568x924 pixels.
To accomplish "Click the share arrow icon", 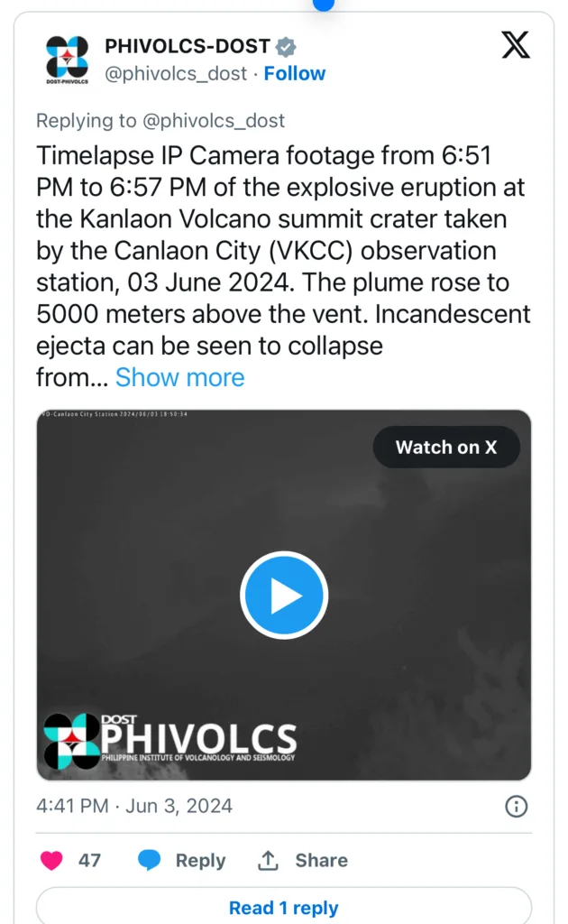I will click(x=268, y=860).
